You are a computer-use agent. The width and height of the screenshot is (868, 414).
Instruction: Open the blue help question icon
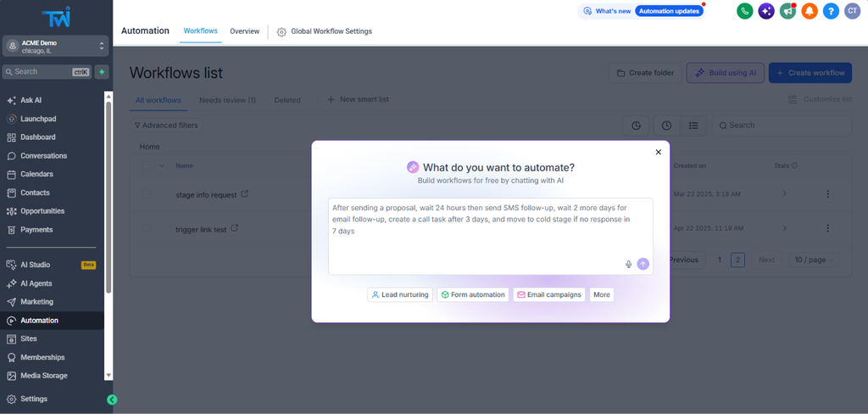[831, 11]
